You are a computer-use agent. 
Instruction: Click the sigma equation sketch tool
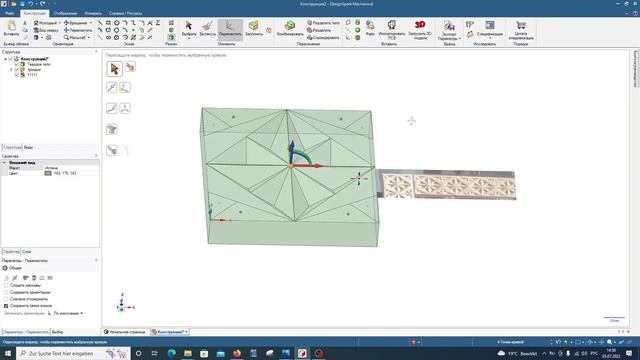coord(158,23)
